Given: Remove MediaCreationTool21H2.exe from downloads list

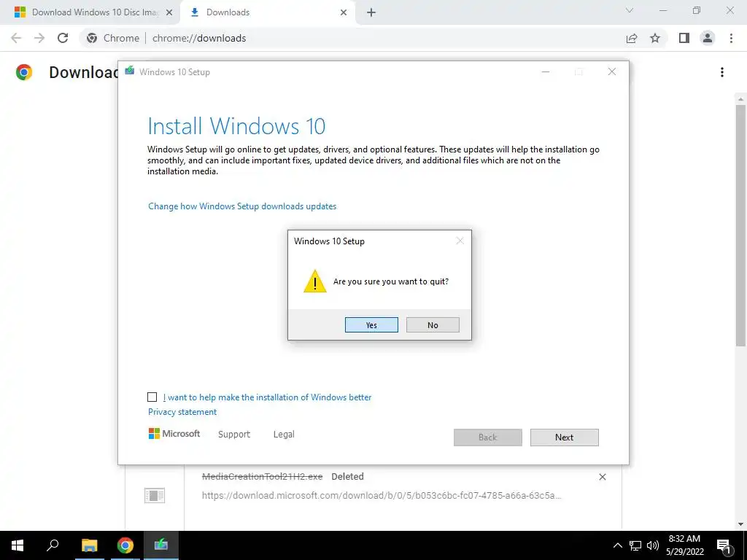Looking at the screenshot, I should (x=602, y=477).
